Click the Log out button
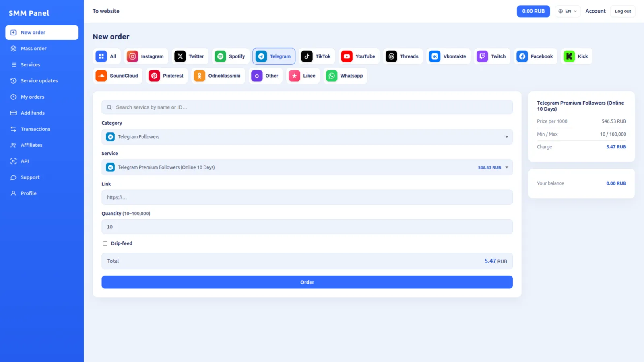The height and width of the screenshot is (362, 644). click(x=623, y=11)
